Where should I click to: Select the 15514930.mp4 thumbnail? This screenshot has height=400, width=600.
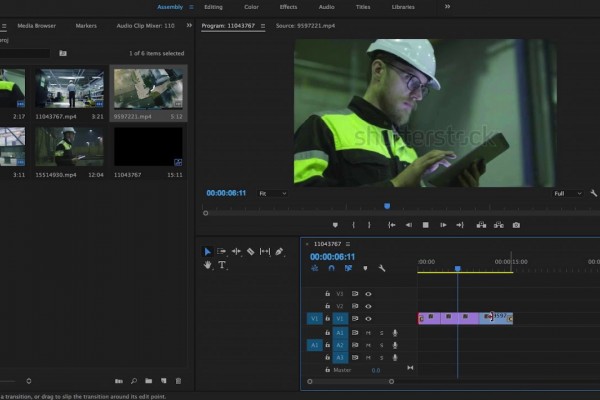click(70, 146)
